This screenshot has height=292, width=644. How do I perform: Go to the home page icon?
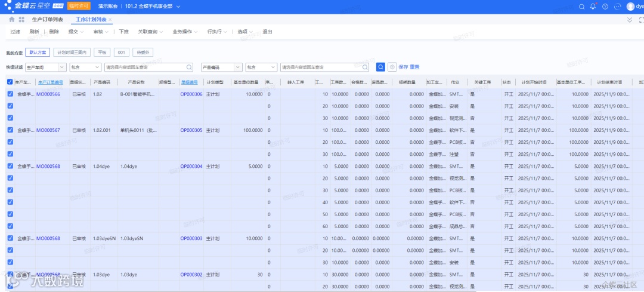(12, 20)
